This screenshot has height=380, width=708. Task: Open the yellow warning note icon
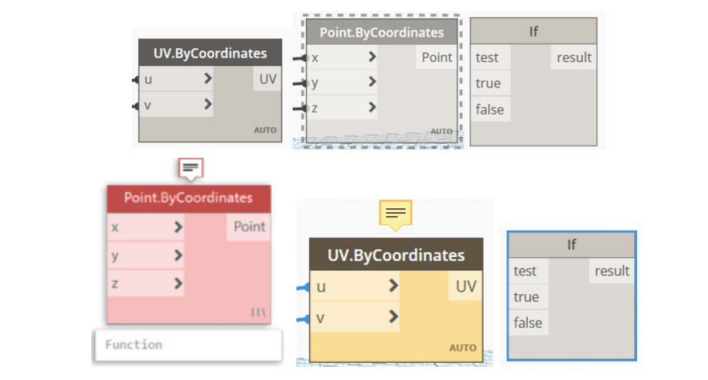pos(396,214)
